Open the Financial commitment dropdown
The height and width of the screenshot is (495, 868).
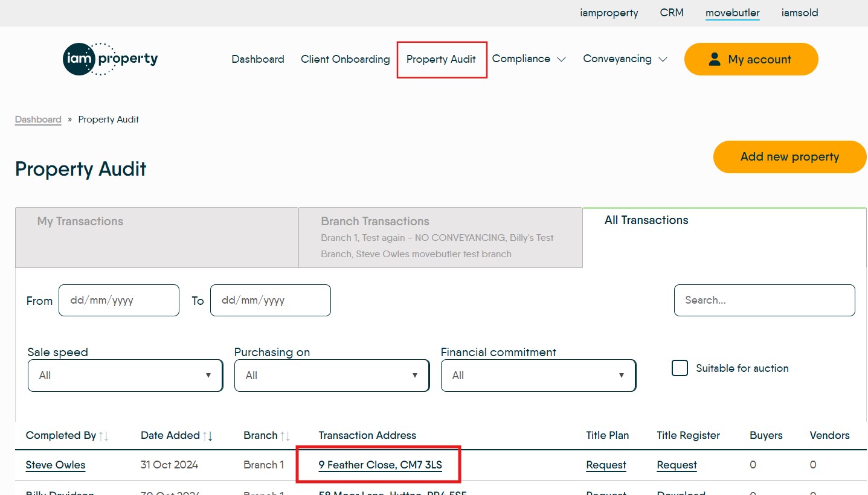538,375
